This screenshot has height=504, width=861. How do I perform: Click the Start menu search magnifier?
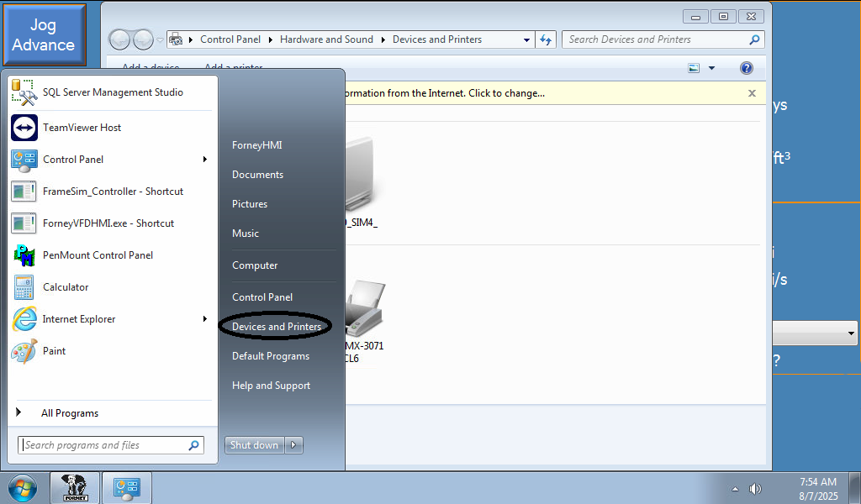point(194,445)
